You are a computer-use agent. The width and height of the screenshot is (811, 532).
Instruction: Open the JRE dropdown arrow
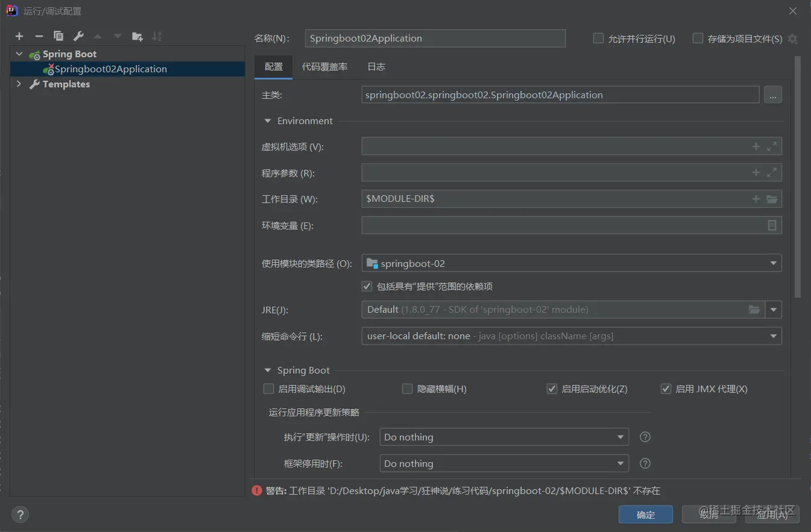tap(774, 310)
